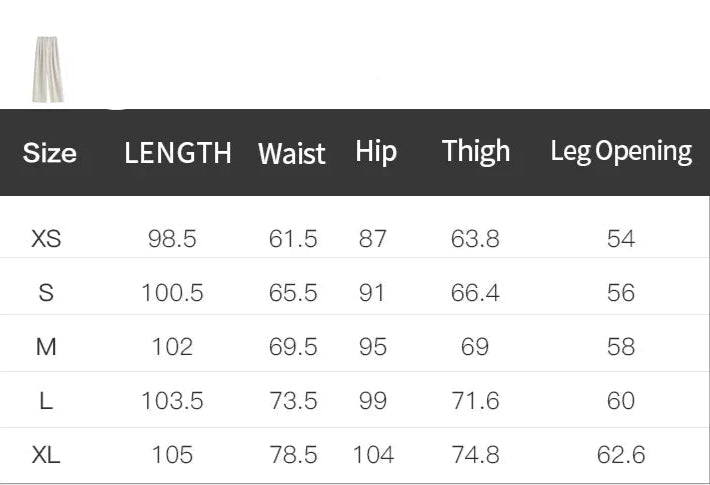
Task: Select the Hip column header
Action: [375, 152]
